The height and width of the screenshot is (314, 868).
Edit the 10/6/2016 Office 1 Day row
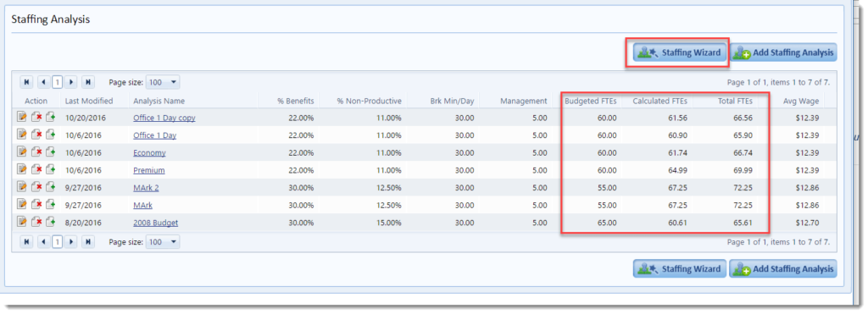[22, 135]
